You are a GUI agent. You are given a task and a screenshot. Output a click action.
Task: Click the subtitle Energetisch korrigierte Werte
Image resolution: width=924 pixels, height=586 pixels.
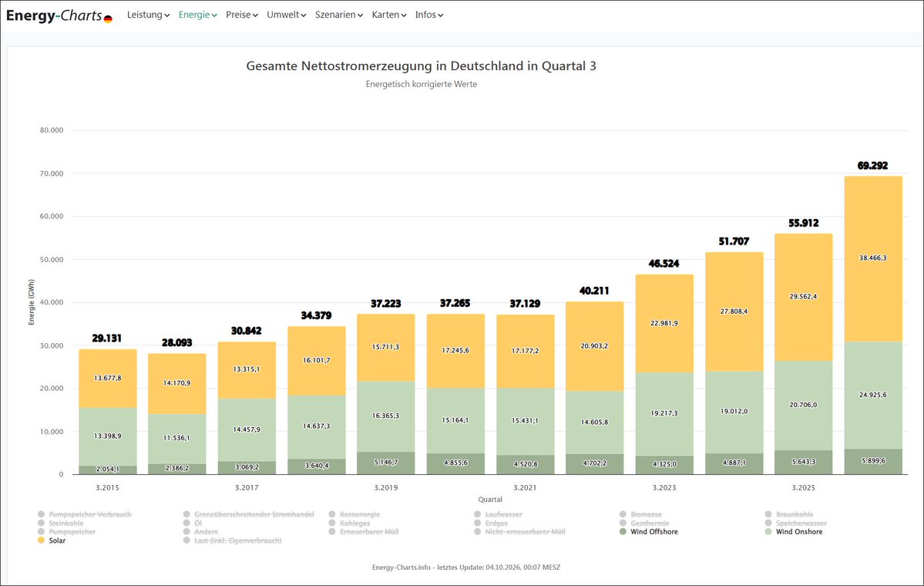coord(422,84)
